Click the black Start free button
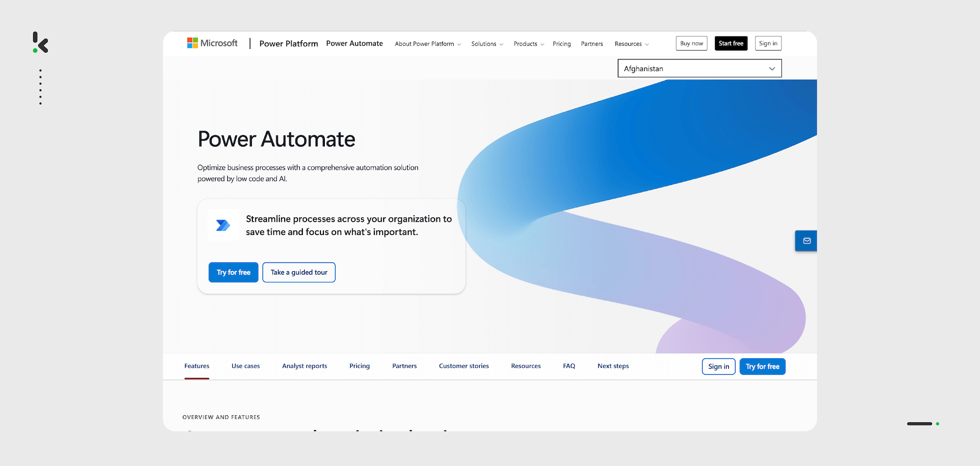The image size is (980, 466). (731, 43)
